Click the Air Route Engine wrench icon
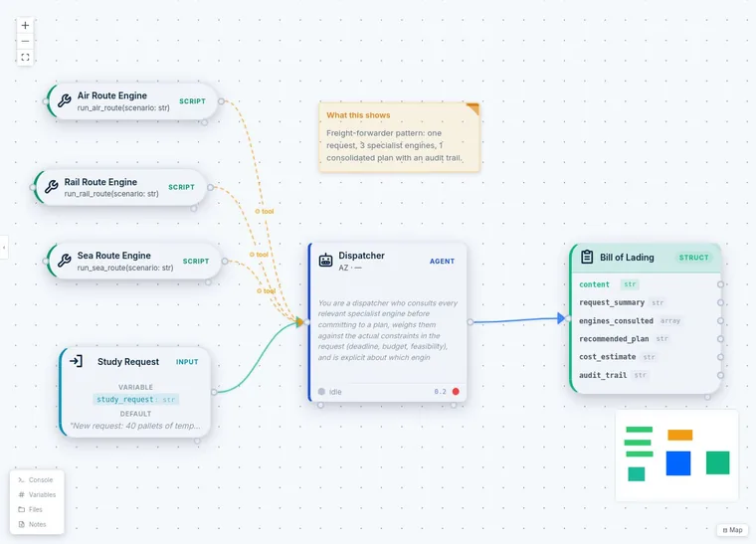This screenshot has width=756, height=544. tap(64, 100)
